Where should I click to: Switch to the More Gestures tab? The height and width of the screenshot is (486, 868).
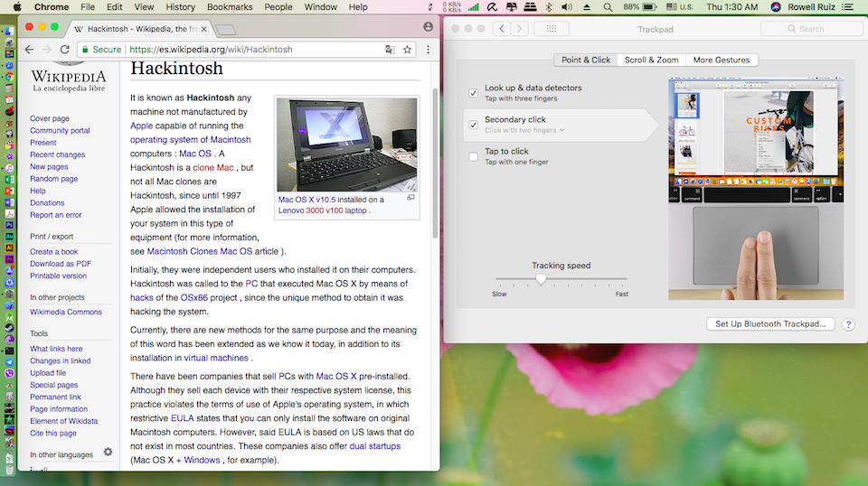point(722,60)
